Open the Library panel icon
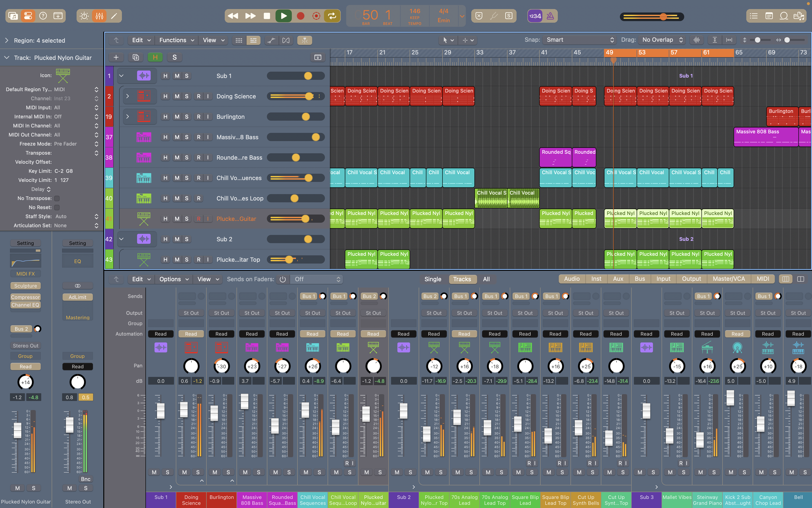The width and height of the screenshot is (812, 508). pos(13,16)
